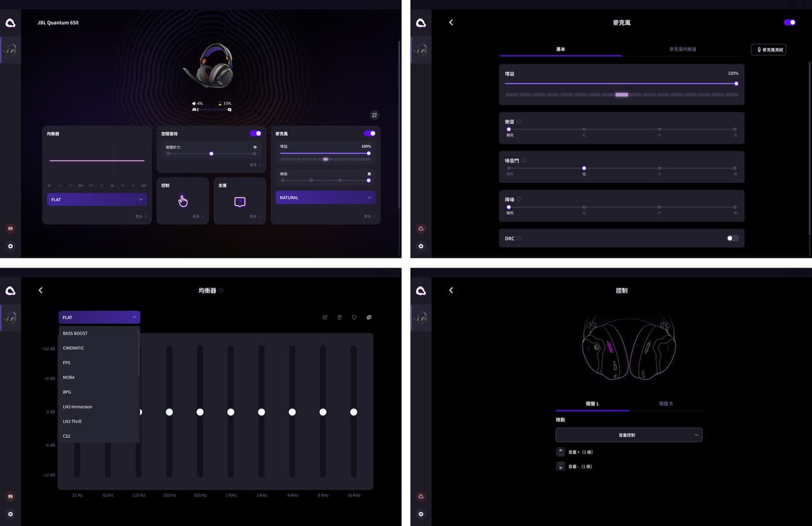Set the 降噪 slider to 高
Viewport: 812px width, 526px height.
pyautogui.click(x=735, y=207)
